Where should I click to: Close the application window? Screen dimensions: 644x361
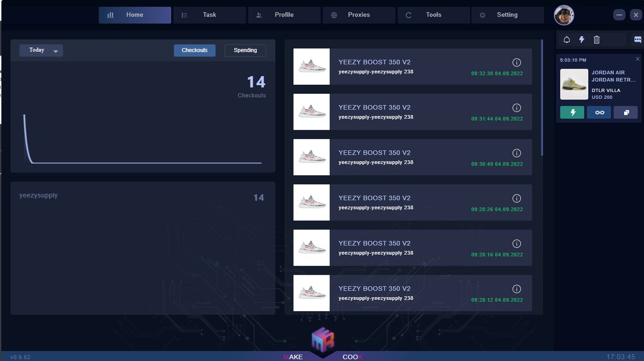pyautogui.click(x=635, y=15)
